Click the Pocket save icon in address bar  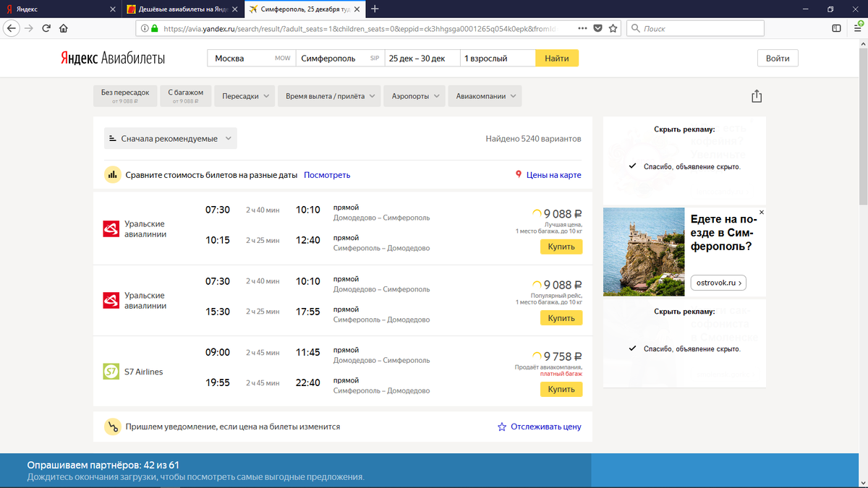click(598, 28)
